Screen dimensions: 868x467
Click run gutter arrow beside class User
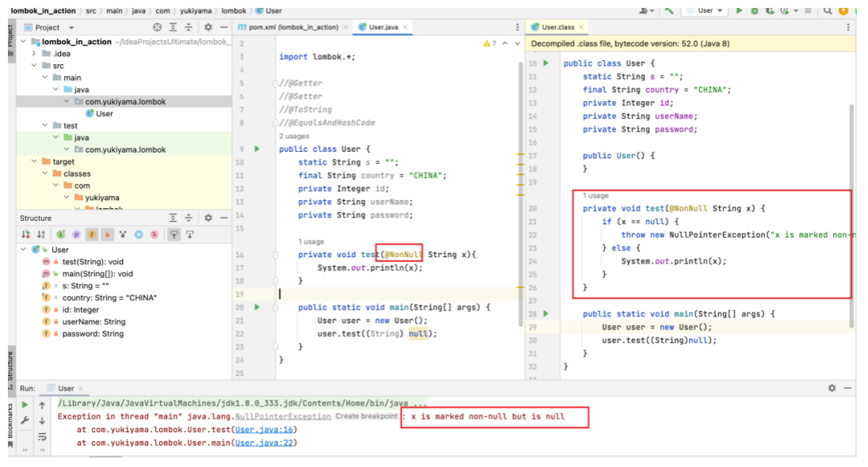257,149
